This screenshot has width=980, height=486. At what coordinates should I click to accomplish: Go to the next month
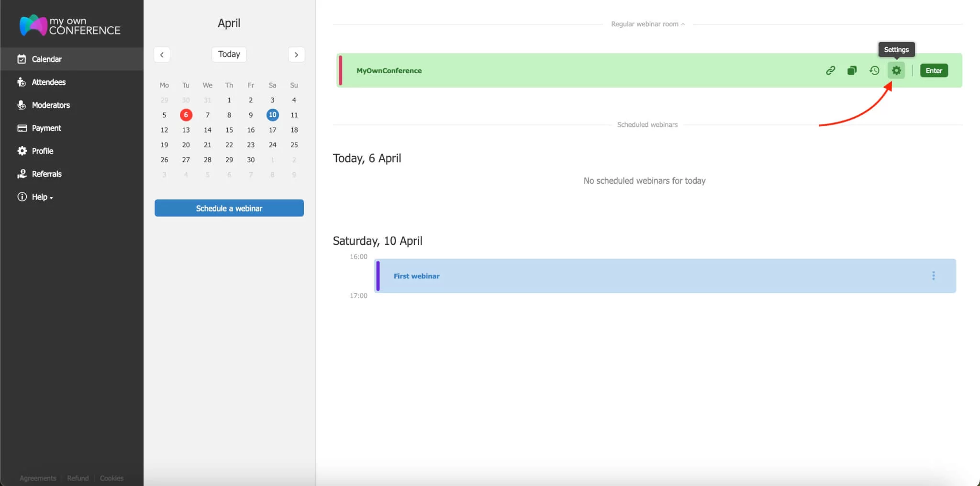coord(296,55)
